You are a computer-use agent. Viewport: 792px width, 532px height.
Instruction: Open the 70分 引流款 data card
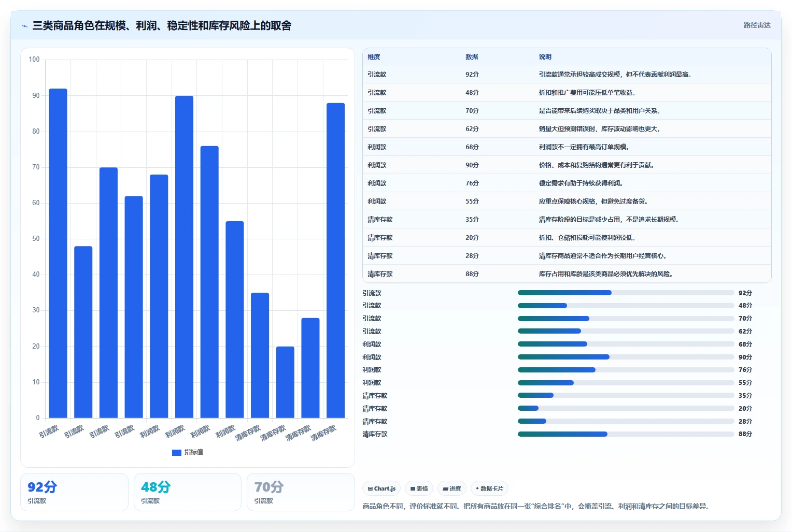301,492
